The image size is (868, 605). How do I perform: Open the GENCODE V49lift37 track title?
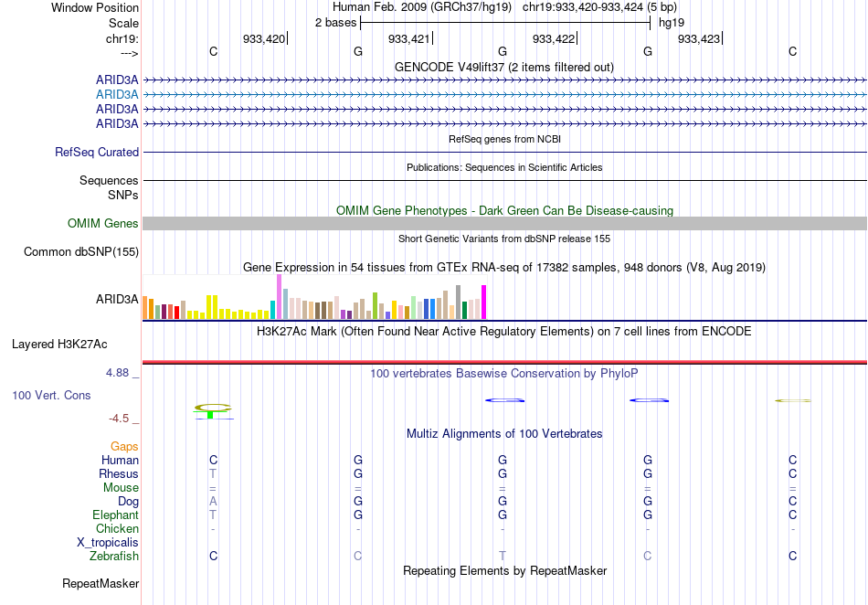(x=503, y=67)
